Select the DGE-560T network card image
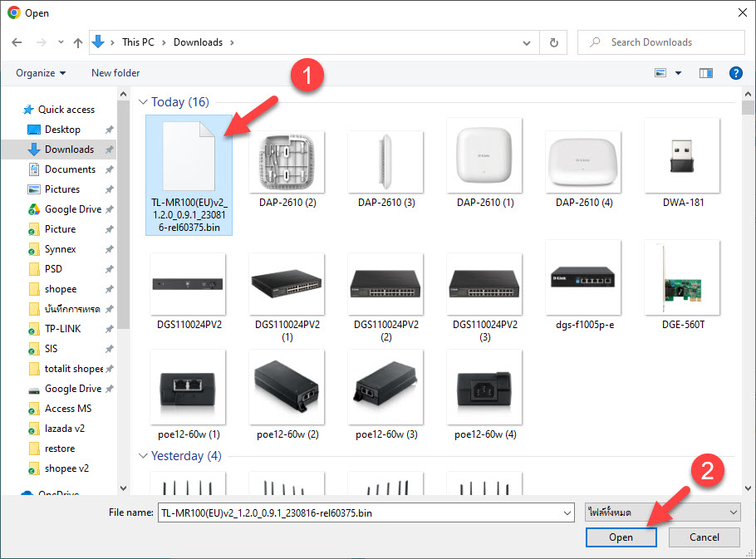The height and width of the screenshot is (559, 756). pos(682,278)
